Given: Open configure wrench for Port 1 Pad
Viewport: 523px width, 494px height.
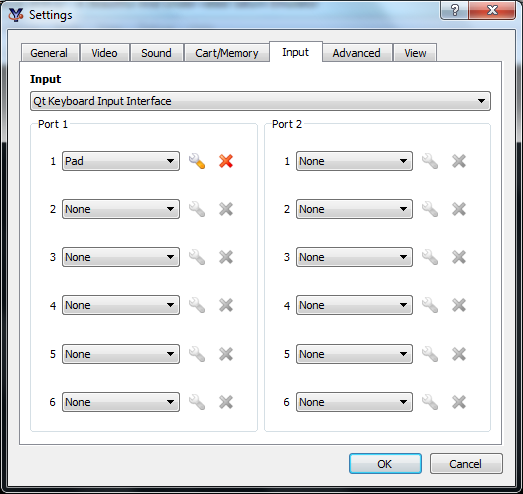Looking at the screenshot, I should pyautogui.click(x=197, y=161).
